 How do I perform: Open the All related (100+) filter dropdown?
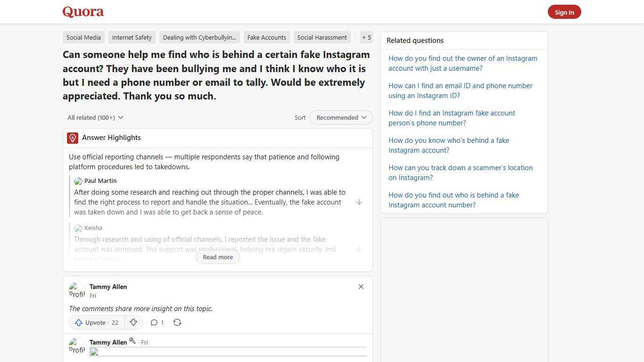95,117
